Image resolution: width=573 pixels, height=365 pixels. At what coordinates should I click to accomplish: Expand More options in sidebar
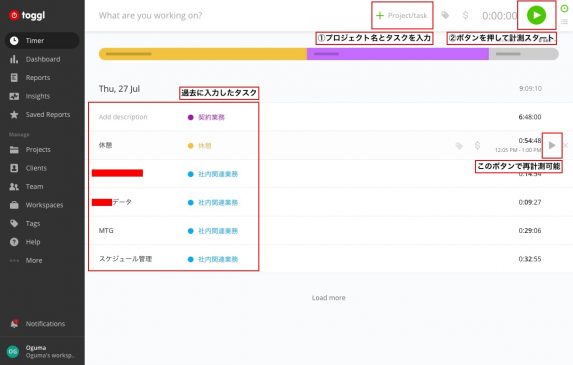[34, 260]
